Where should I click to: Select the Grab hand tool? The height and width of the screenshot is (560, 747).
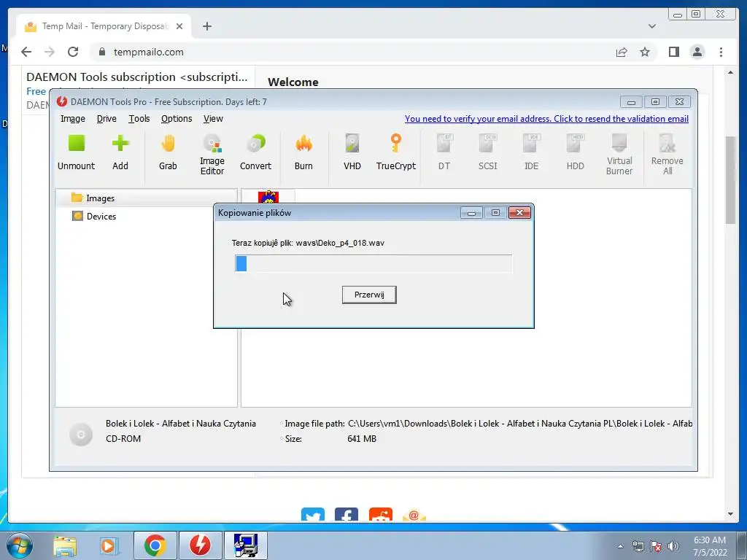[x=168, y=152]
